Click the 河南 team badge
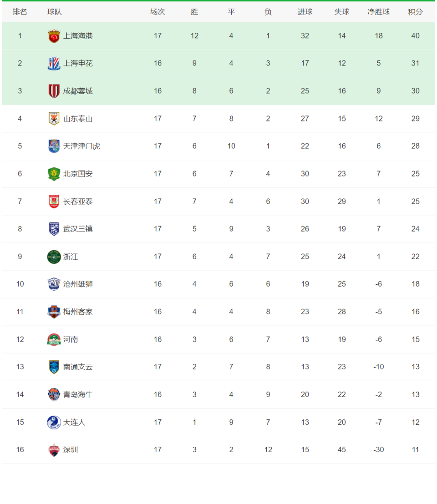Screen dimensions: 437x504 54,339
